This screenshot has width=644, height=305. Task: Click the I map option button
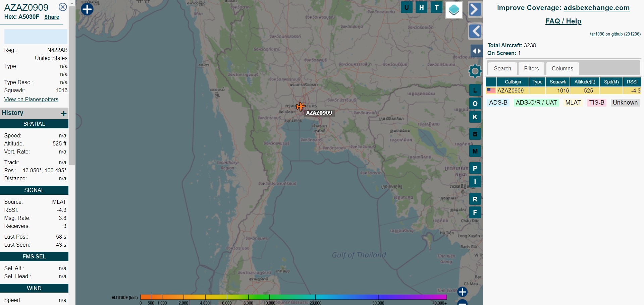(x=475, y=182)
